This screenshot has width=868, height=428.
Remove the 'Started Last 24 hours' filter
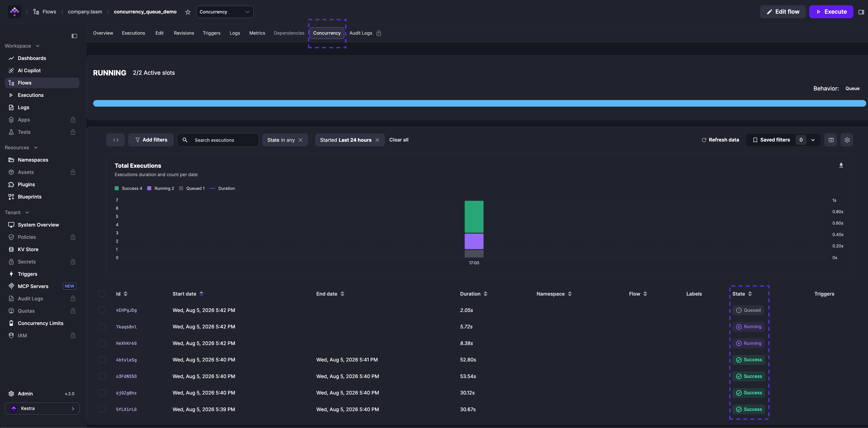click(377, 140)
